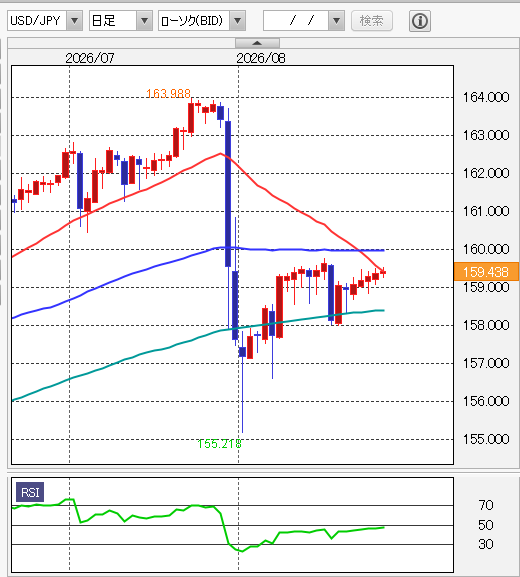Click the current price tag 159.438
Screen dimensions: 520x577
pos(486,272)
